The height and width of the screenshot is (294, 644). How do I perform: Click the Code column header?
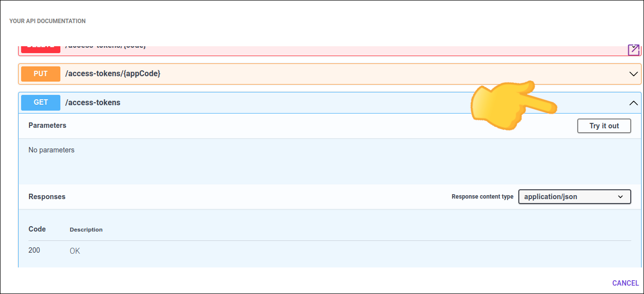[37, 229]
